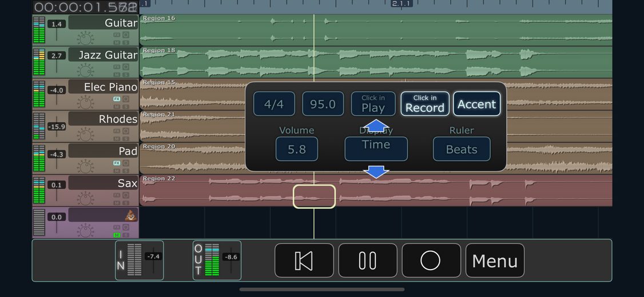The image size is (644, 297).
Task: Open the metronome Volume 5.8 field
Action: (x=296, y=149)
